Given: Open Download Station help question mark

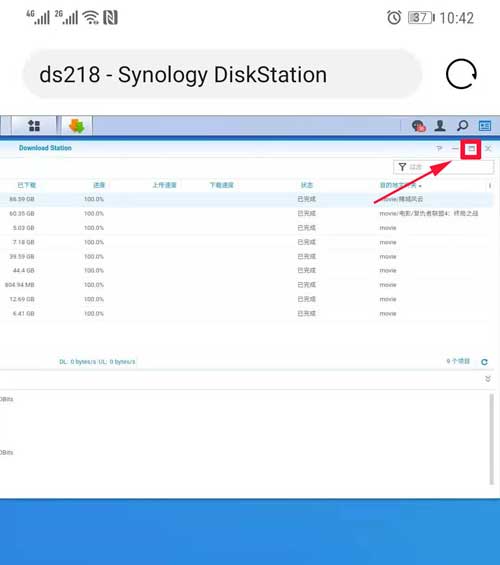Looking at the screenshot, I should pos(439,148).
